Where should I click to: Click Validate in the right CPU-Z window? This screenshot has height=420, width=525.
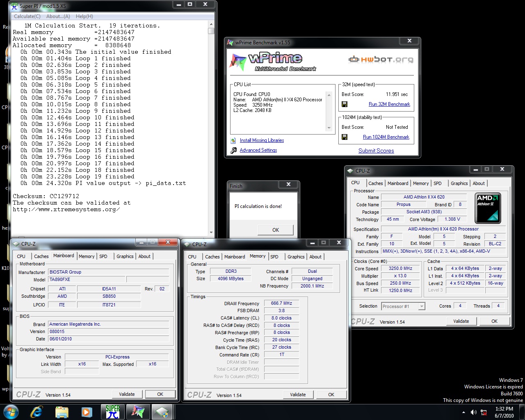[x=461, y=321]
